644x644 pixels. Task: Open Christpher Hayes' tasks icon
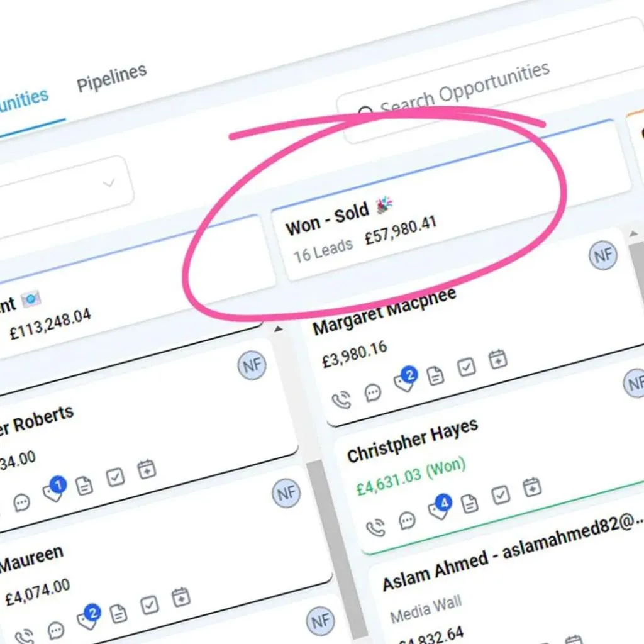coord(501,495)
